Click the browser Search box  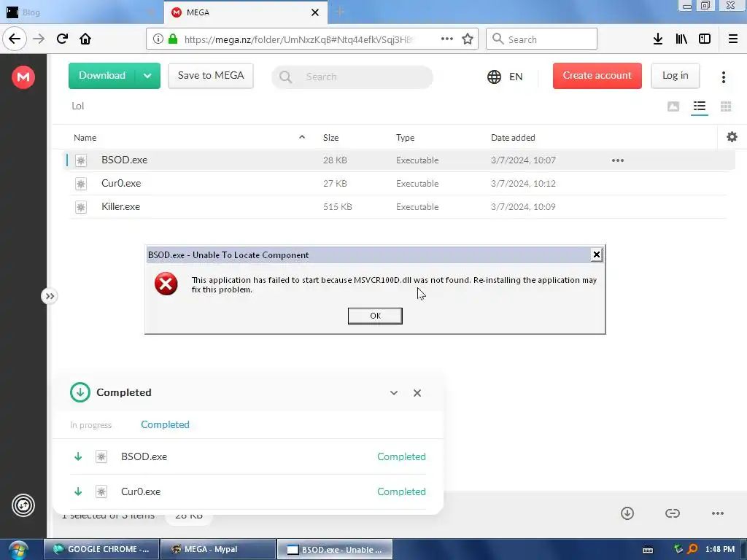coord(542,39)
